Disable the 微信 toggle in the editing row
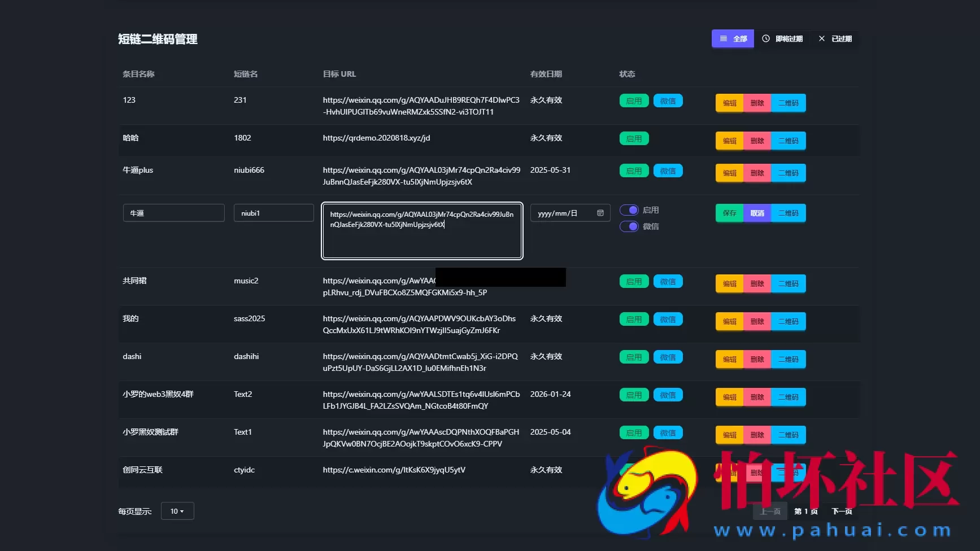The width and height of the screenshot is (980, 551). coord(629,226)
